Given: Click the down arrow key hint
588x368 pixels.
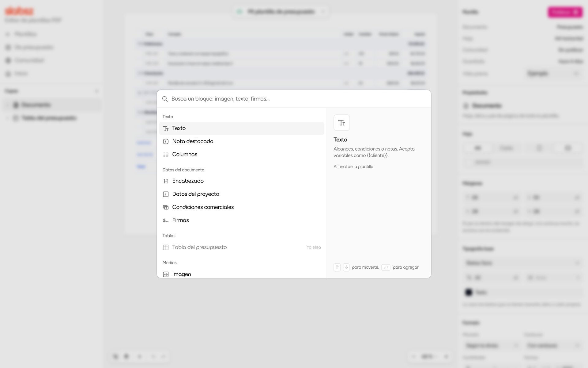Looking at the screenshot, I should 346,267.
